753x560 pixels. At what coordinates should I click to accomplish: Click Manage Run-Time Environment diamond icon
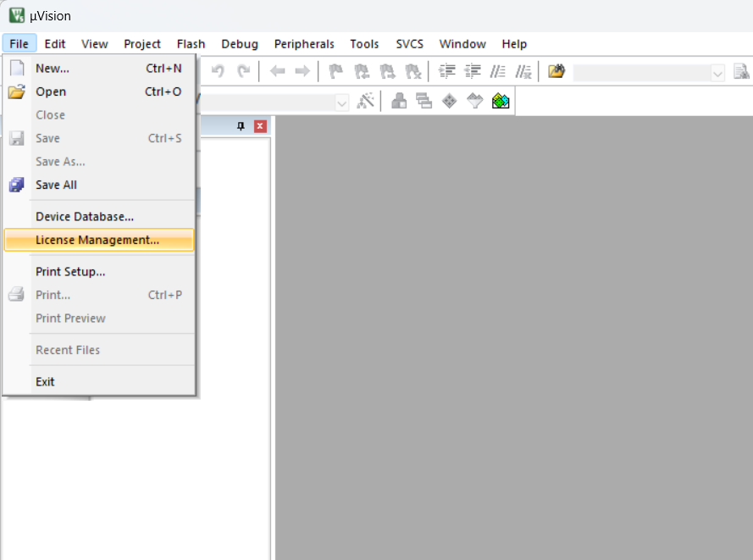[450, 101]
